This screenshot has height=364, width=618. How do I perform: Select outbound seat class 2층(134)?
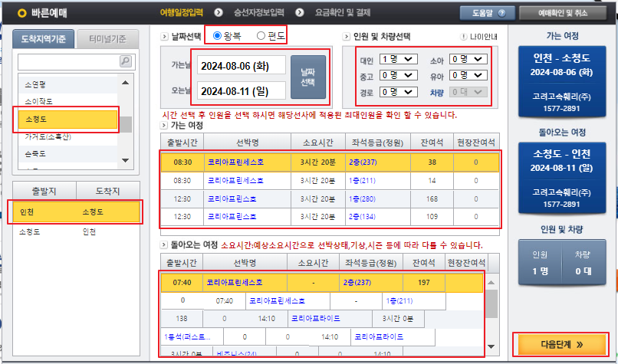pos(362,217)
